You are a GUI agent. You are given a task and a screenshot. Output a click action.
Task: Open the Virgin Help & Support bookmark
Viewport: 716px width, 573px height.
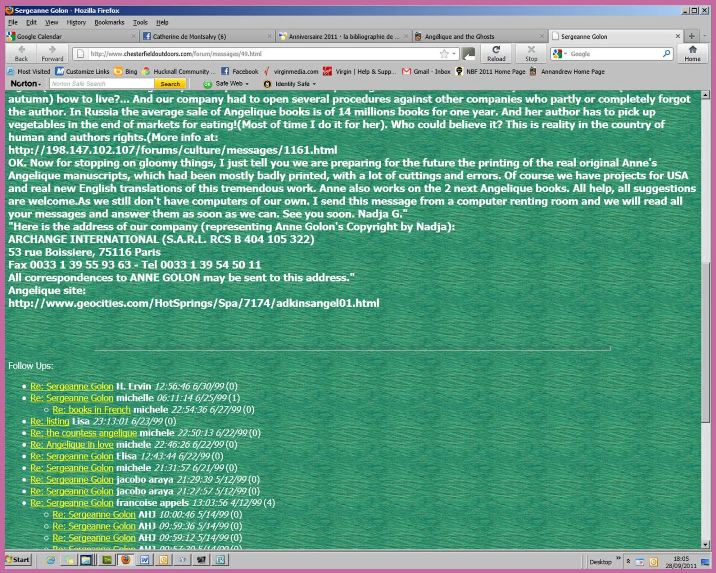click(x=360, y=72)
